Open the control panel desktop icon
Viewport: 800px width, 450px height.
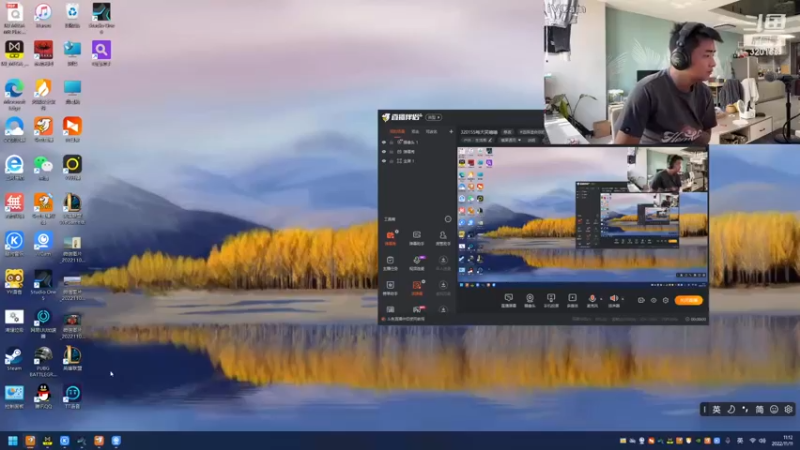pos(14,396)
